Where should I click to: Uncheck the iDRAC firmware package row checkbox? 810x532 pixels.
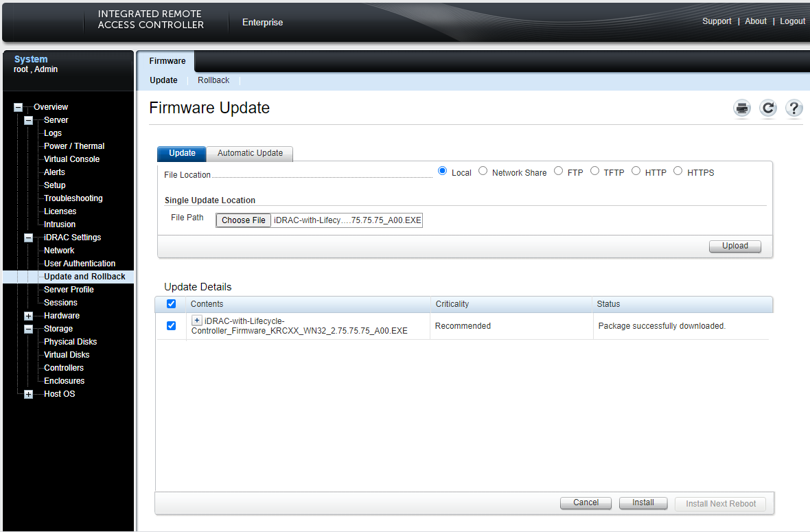tap(171, 325)
